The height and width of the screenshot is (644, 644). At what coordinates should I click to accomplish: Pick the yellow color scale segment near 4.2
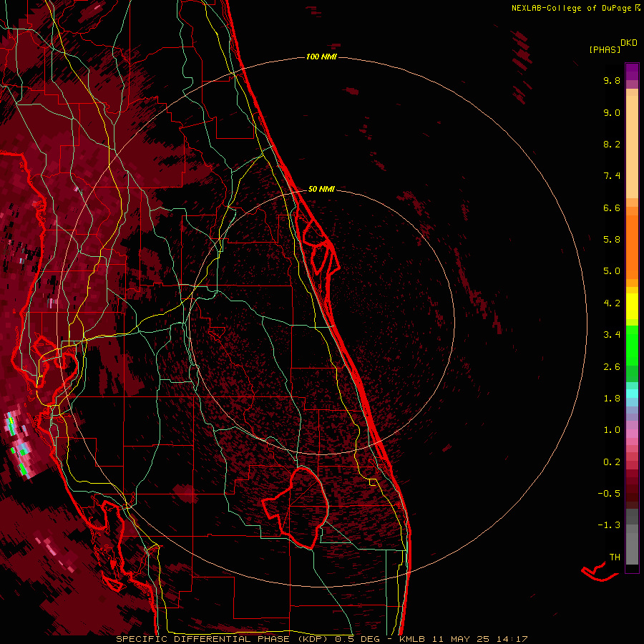pyautogui.click(x=632, y=306)
